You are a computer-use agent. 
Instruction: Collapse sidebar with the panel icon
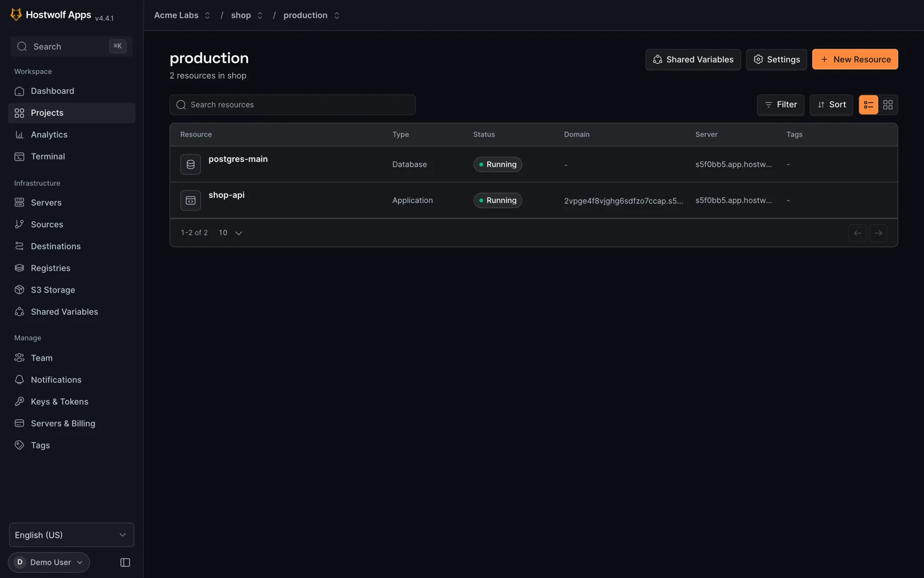[x=125, y=562]
